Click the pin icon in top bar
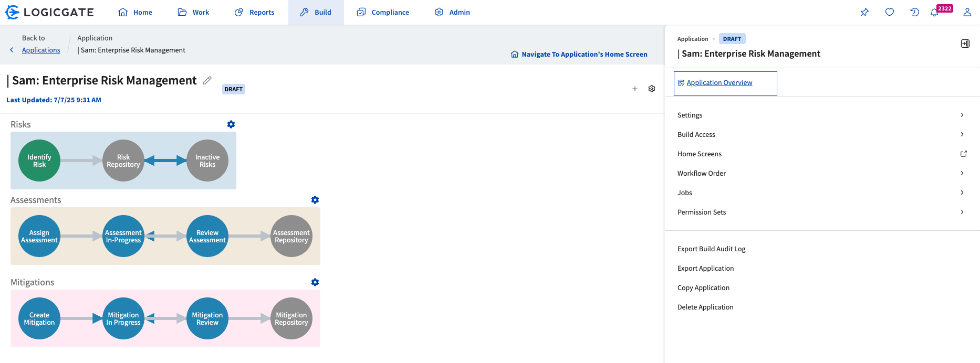The width and height of the screenshot is (980, 363). click(864, 12)
